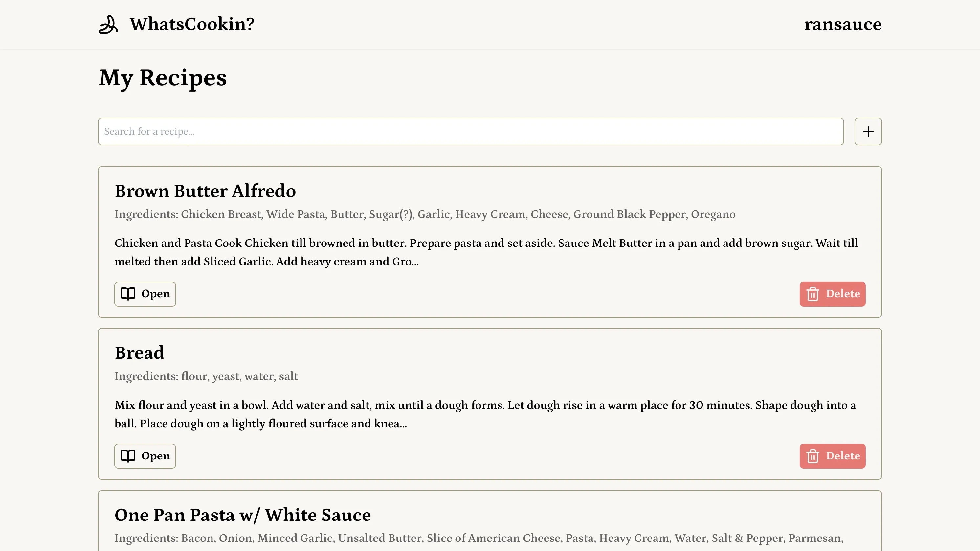Select the Brown Butter Alfredo title
Screen dimensions: 980x551
205,191
